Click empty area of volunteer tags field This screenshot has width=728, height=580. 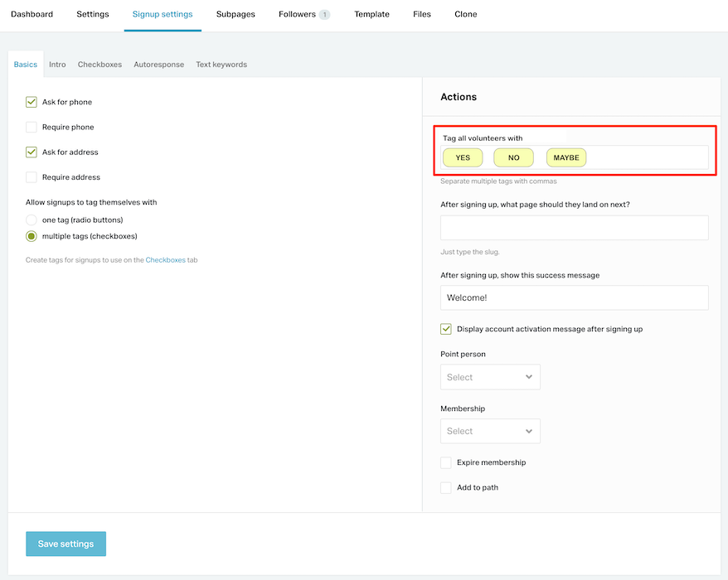[648, 157]
